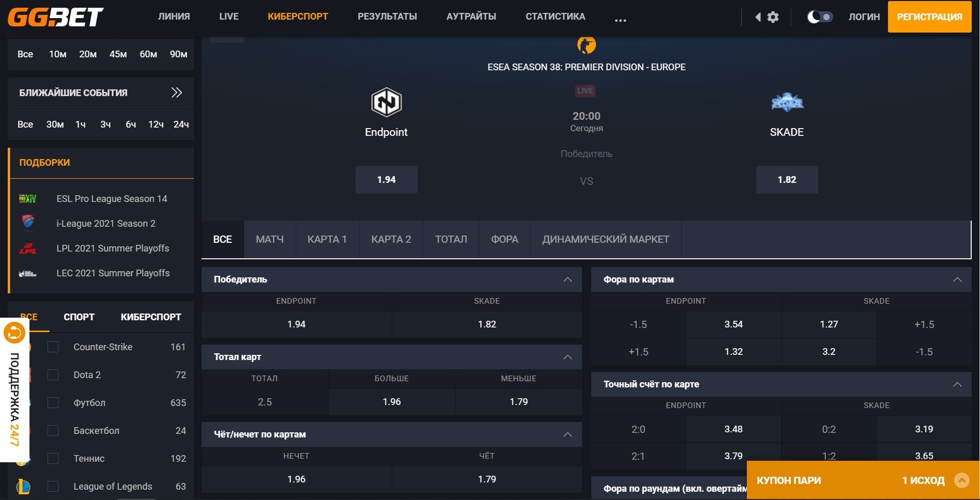The width and height of the screenshot is (980, 500).
Task: Click the ЛОГИН link
Action: 864,17
